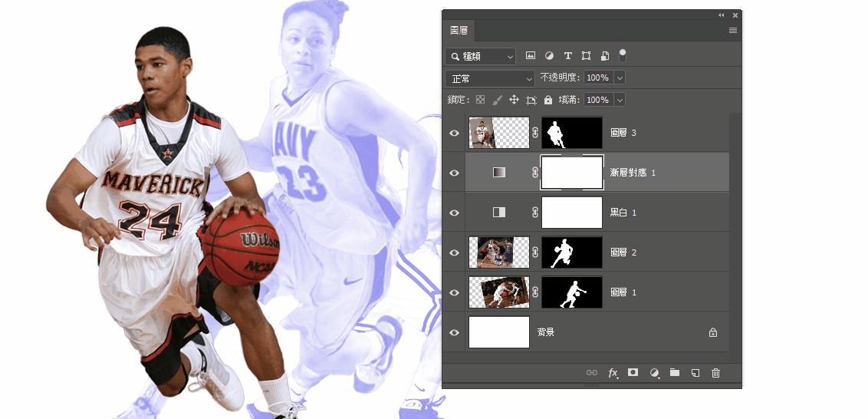The width and height of the screenshot is (868, 419).
Task: Filter for smart object layers icon
Action: point(605,55)
